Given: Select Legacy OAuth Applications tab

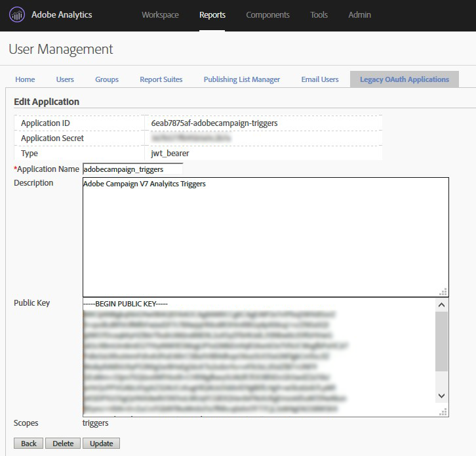Looking at the screenshot, I should (x=405, y=79).
